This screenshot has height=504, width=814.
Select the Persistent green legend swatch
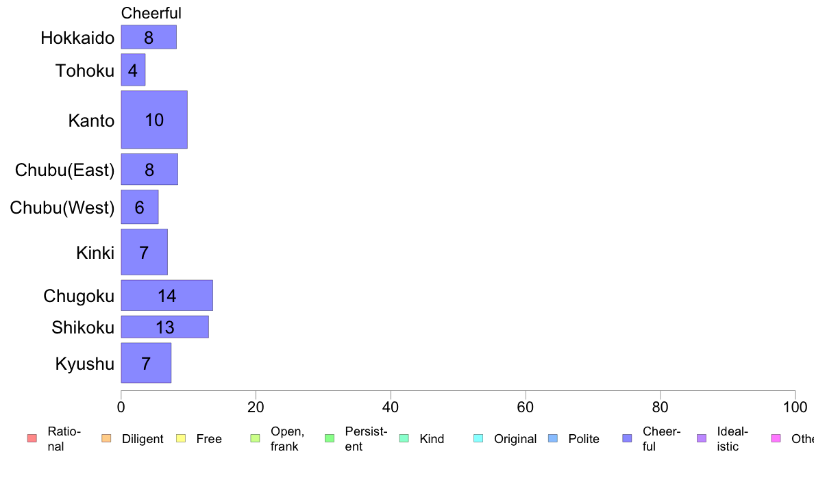330,438
